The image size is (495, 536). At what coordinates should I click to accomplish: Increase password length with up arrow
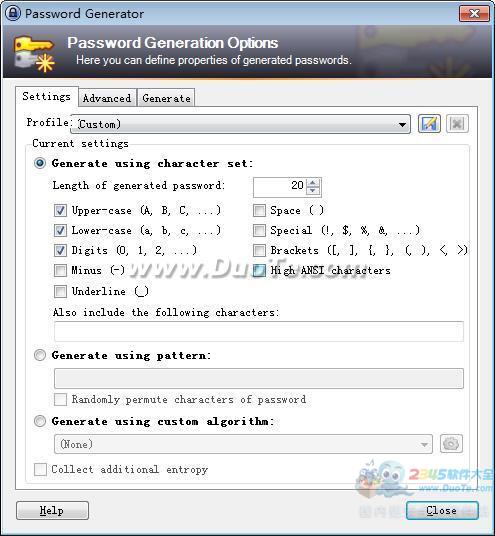(312, 183)
